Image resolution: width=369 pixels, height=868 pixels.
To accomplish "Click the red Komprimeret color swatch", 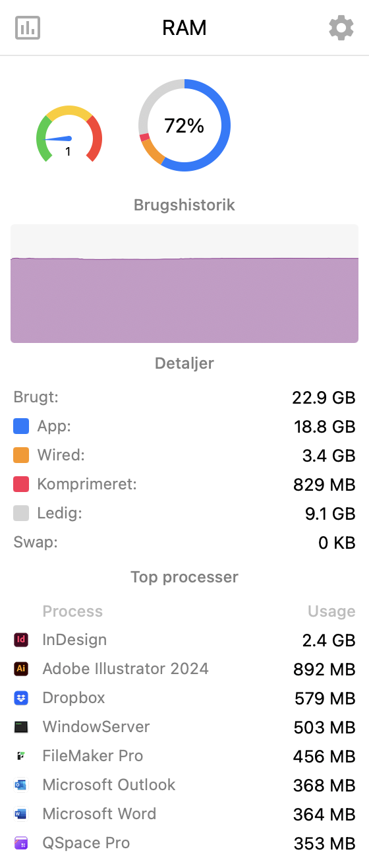I will coord(21,484).
